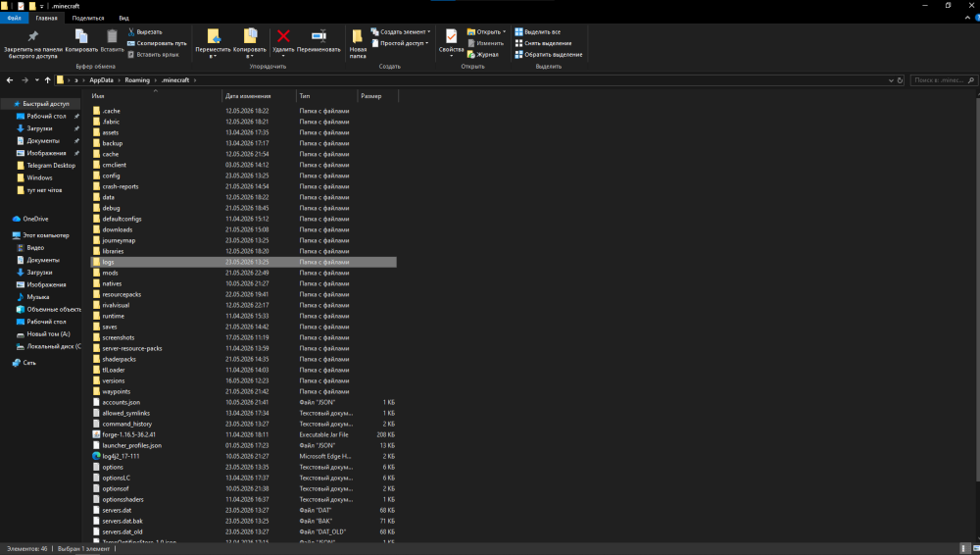Click Снять выделение
Image resolution: width=980 pixels, height=555 pixels.
pyautogui.click(x=543, y=43)
